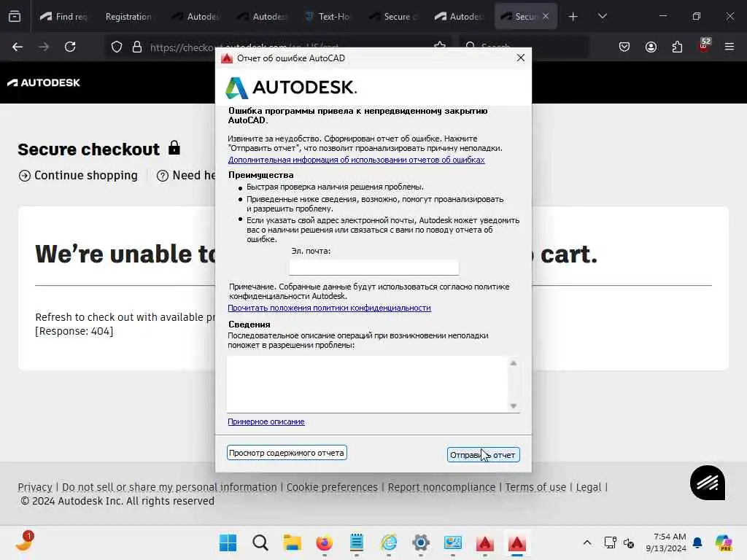Reload the page with refresh icon

click(x=70, y=47)
